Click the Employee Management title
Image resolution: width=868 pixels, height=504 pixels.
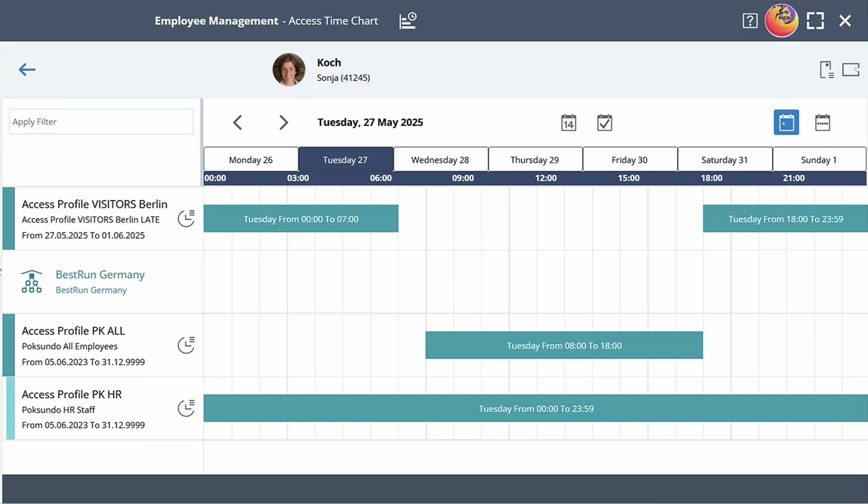[216, 21]
